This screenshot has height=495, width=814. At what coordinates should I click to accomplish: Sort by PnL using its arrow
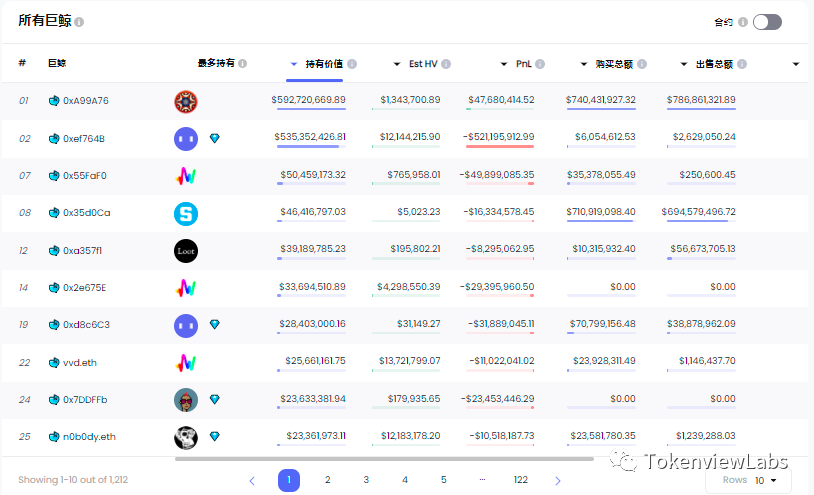(504, 64)
